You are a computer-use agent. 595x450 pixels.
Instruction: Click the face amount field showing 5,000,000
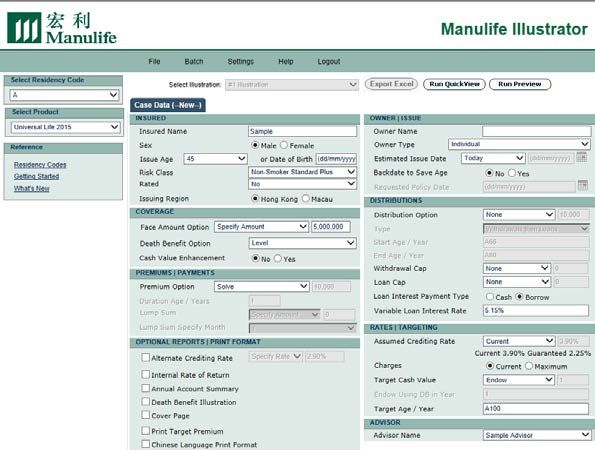331,227
